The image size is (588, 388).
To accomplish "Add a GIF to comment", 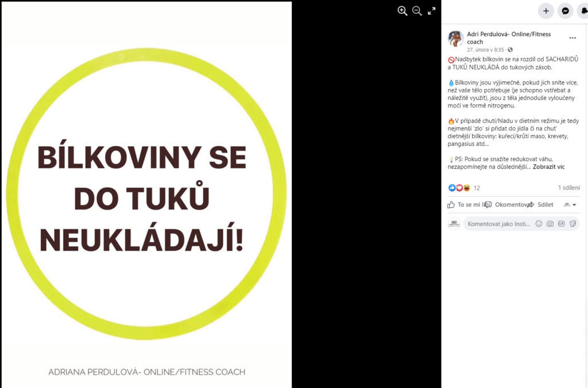I will tap(562, 224).
